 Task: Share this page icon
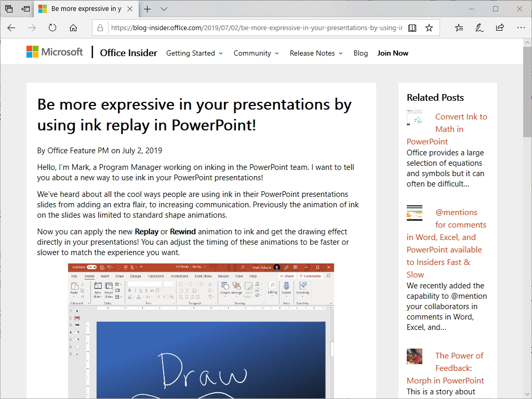pos(500,28)
